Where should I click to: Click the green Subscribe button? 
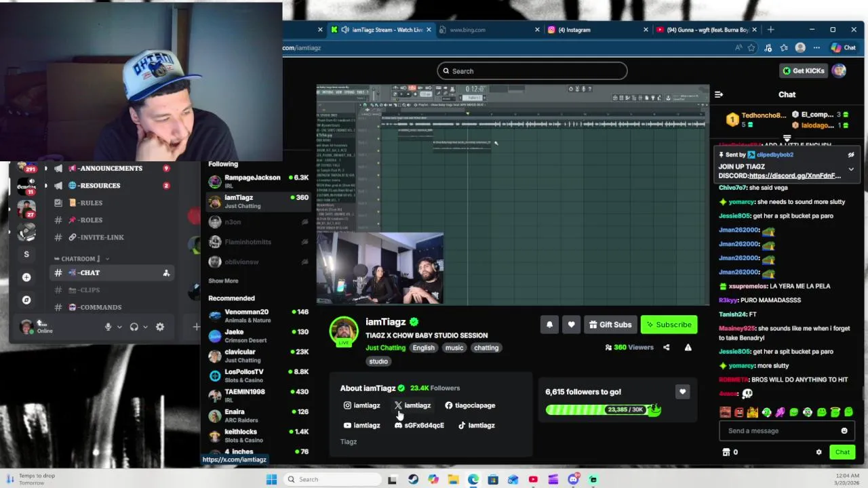(669, 325)
